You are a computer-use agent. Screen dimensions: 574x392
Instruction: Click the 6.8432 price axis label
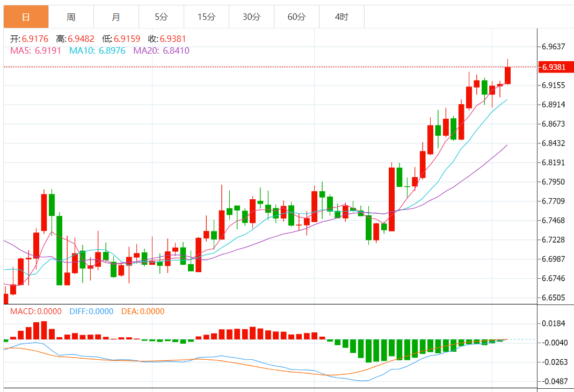(554, 143)
